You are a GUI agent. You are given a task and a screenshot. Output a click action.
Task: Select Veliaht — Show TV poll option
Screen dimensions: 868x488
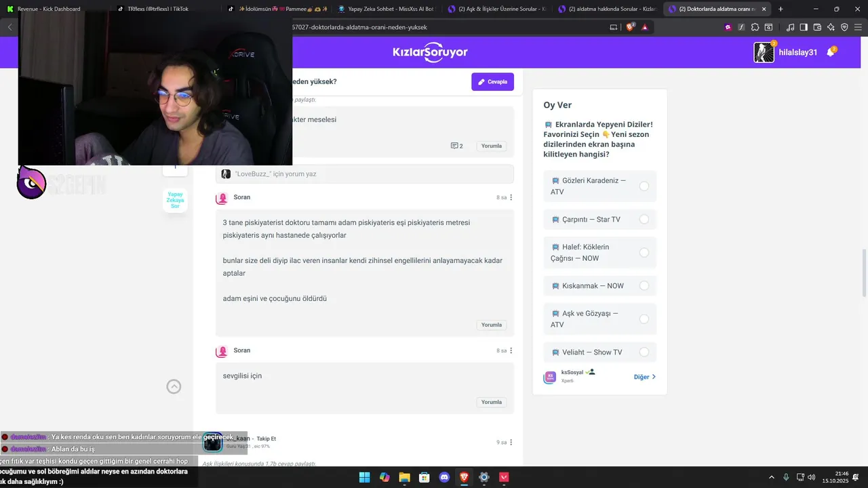pos(600,352)
